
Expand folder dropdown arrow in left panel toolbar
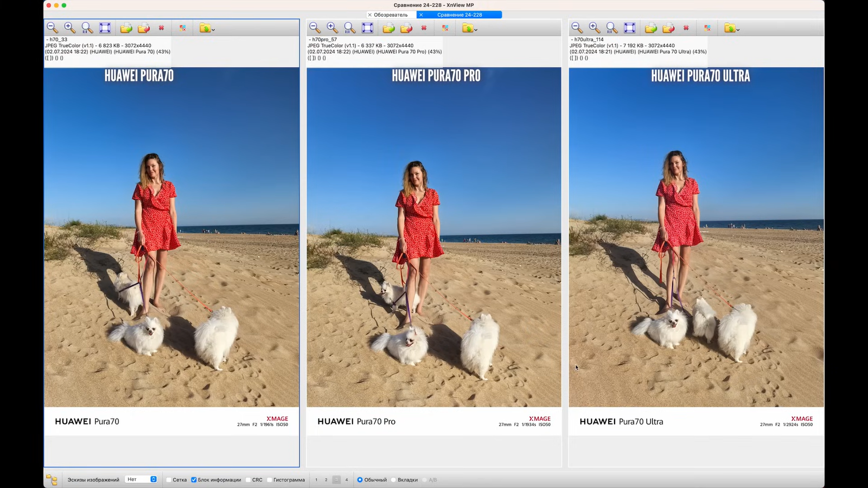point(213,29)
